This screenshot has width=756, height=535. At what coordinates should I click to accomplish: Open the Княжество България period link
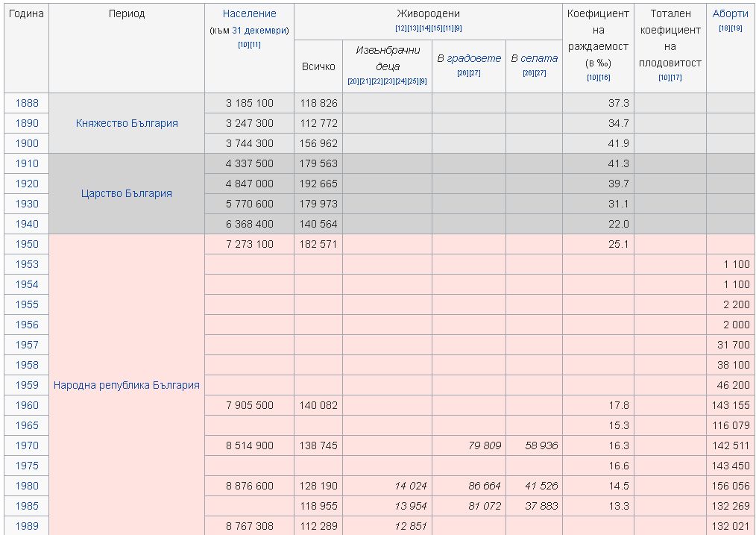coord(127,123)
